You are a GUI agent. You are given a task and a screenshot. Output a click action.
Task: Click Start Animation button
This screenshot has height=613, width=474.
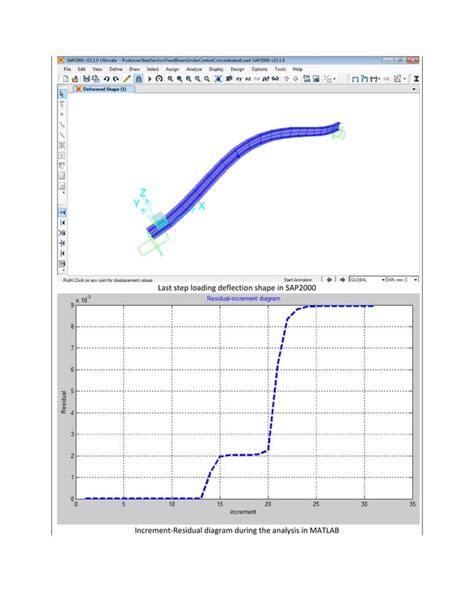(298, 280)
